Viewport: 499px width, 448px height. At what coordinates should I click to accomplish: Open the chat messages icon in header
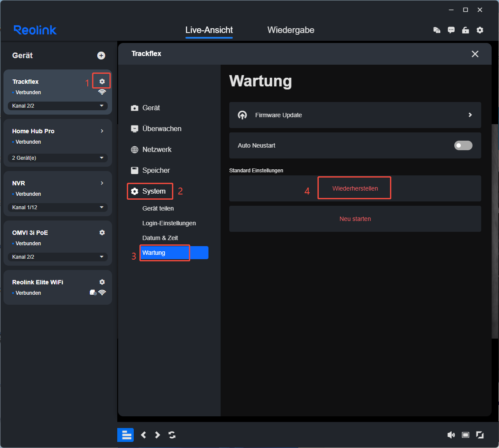point(451,30)
